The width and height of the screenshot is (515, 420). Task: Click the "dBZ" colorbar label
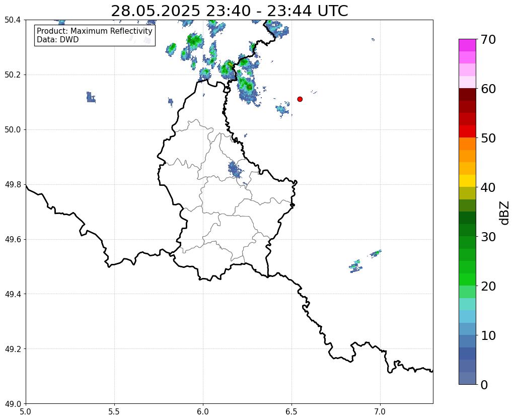[505, 213]
